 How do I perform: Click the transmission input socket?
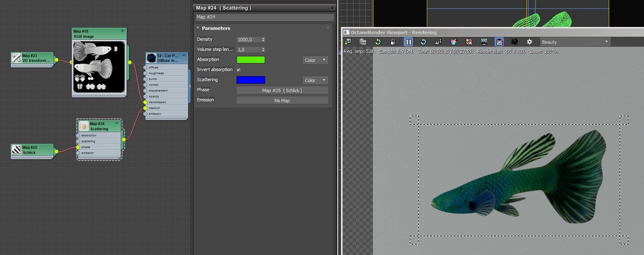145,102
